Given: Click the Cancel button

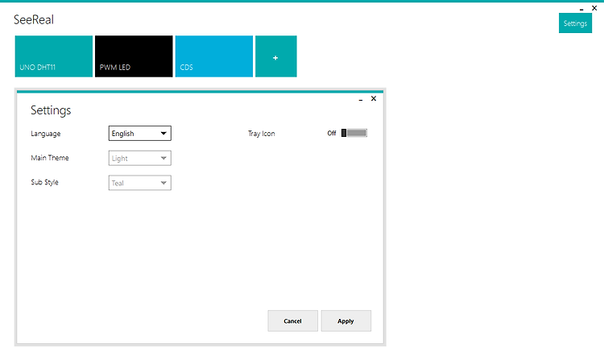Looking at the screenshot, I should click(293, 321).
